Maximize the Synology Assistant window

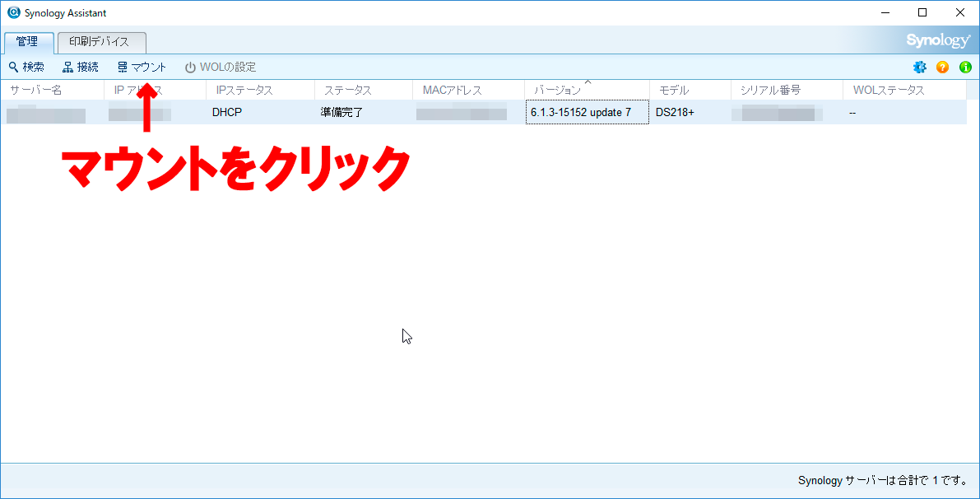[922, 12]
